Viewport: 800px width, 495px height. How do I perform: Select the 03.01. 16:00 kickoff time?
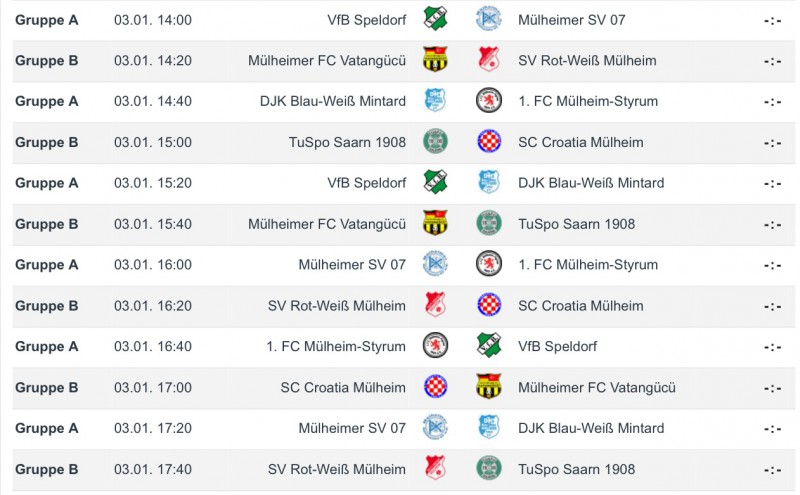(x=153, y=265)
